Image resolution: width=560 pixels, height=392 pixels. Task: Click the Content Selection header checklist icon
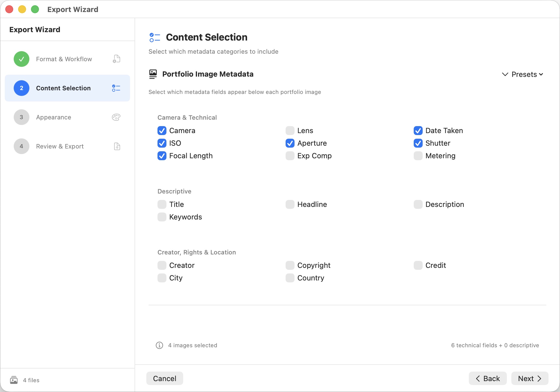[x=155, y=37]
